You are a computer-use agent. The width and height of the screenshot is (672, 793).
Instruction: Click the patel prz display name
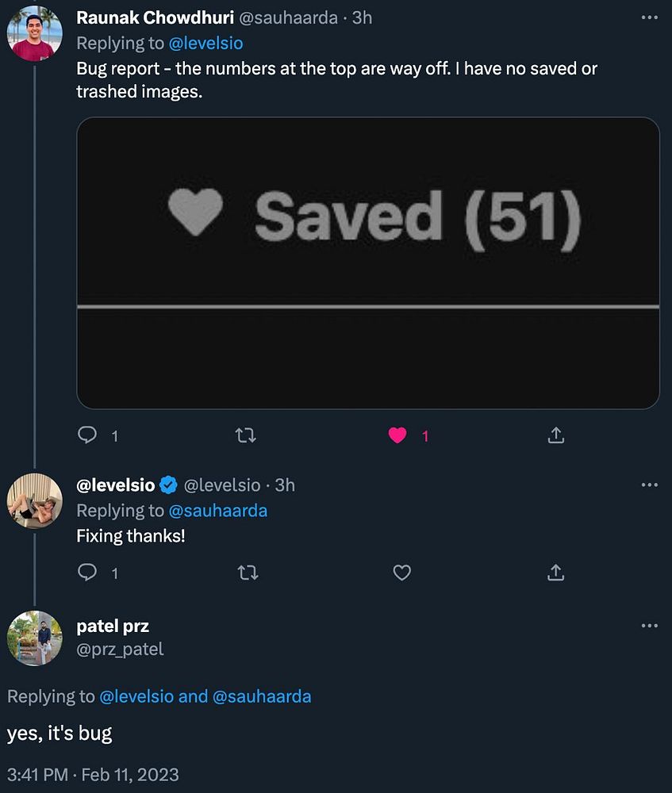[113, 626]
